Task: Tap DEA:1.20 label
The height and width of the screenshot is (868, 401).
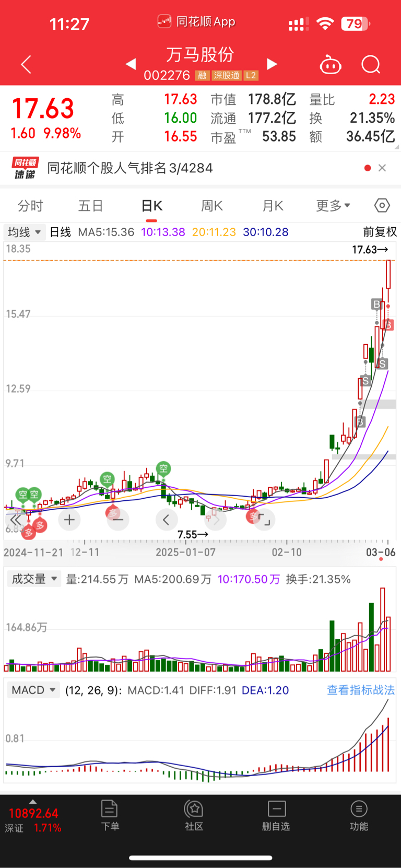Action: 265,690
